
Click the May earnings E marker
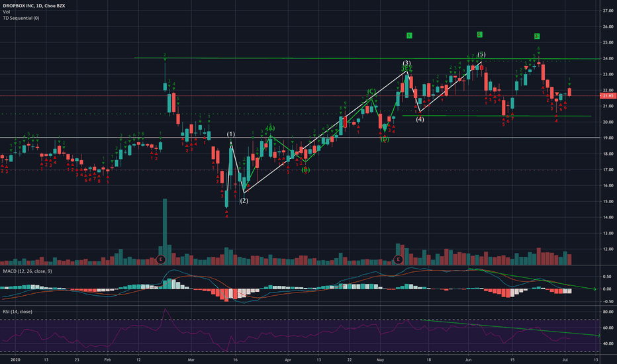(x=399, y=259)
